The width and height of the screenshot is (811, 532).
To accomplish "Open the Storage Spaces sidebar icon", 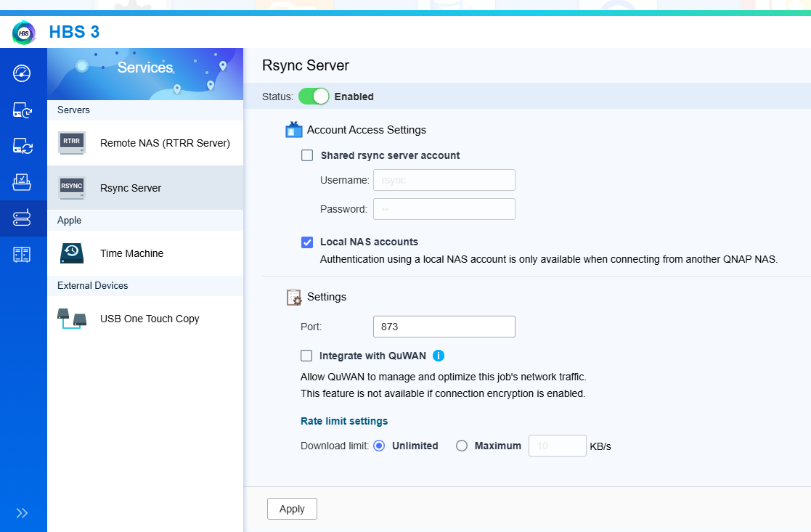I will coord(23,254).
